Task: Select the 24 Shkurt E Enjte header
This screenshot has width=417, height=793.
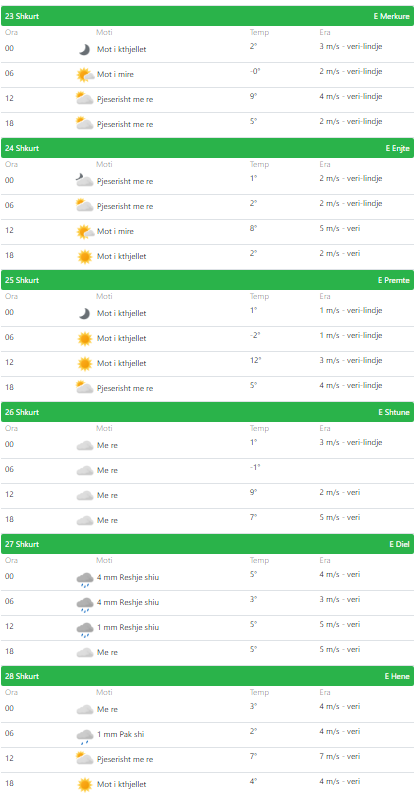Action: click(207, 148)
